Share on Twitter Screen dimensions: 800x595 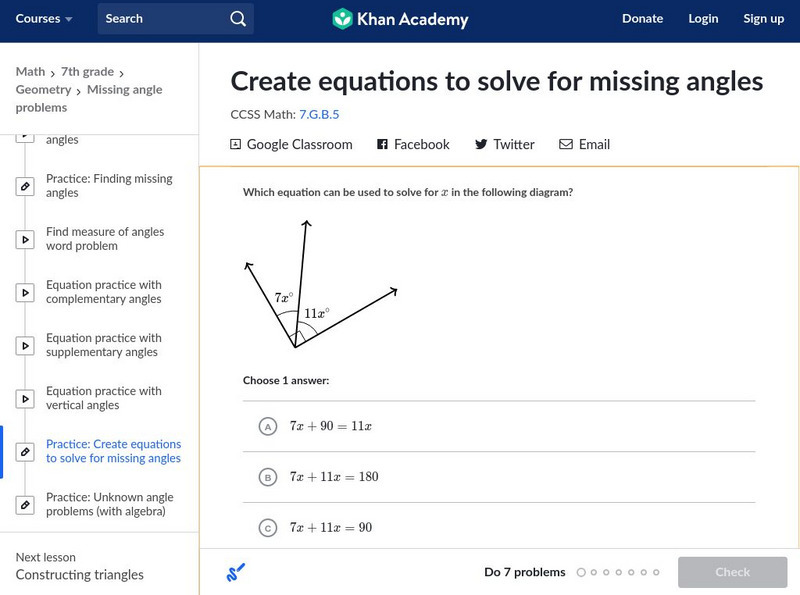pos(504,144)
